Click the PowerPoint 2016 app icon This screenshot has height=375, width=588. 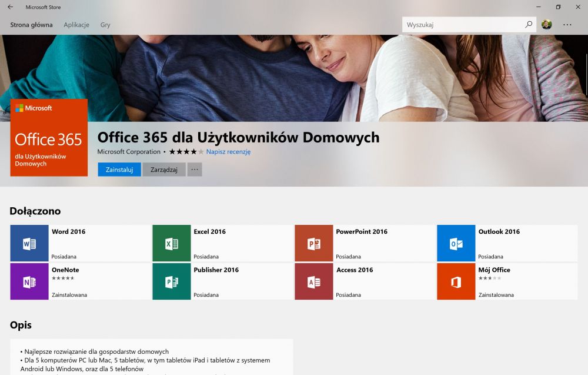point(314,243)
